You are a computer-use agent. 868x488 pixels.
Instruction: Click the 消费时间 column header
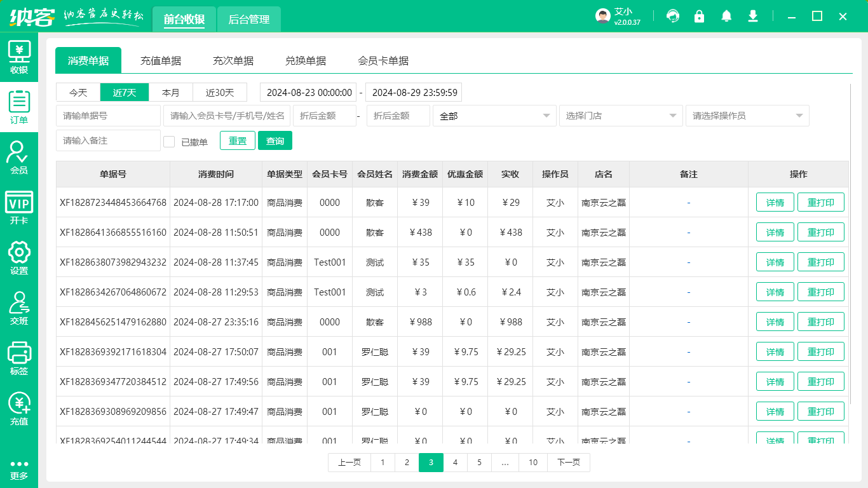pos(216,174)
